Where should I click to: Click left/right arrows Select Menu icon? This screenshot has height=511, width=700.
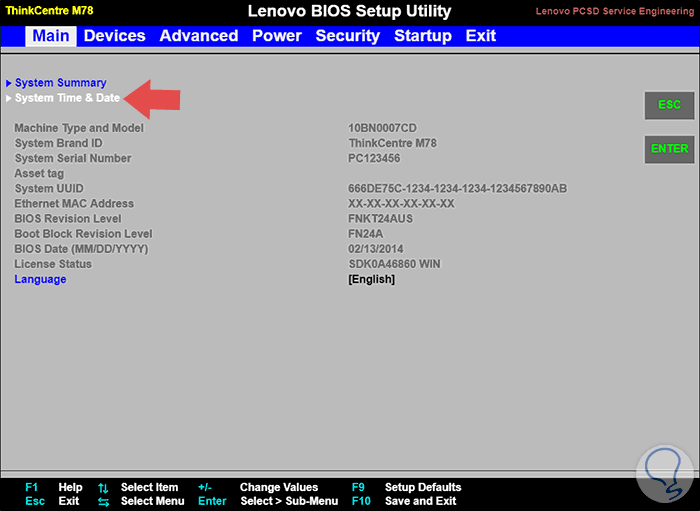103,502
